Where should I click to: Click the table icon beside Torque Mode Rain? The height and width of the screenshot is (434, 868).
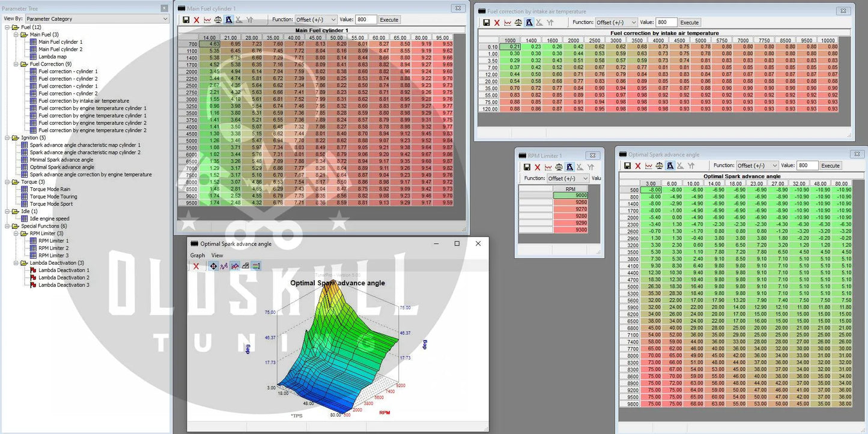coord(25,189)
